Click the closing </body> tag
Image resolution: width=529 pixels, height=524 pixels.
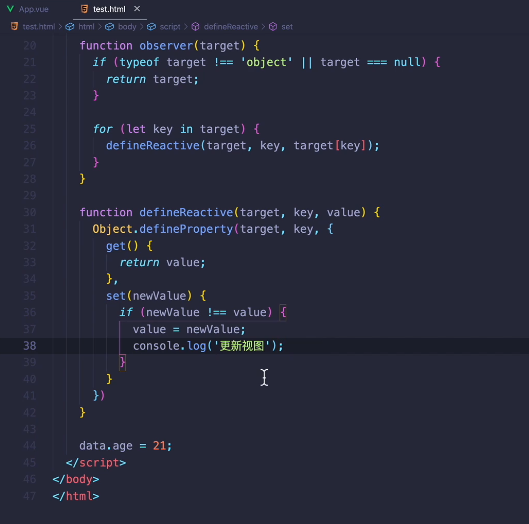click(76, 479)
